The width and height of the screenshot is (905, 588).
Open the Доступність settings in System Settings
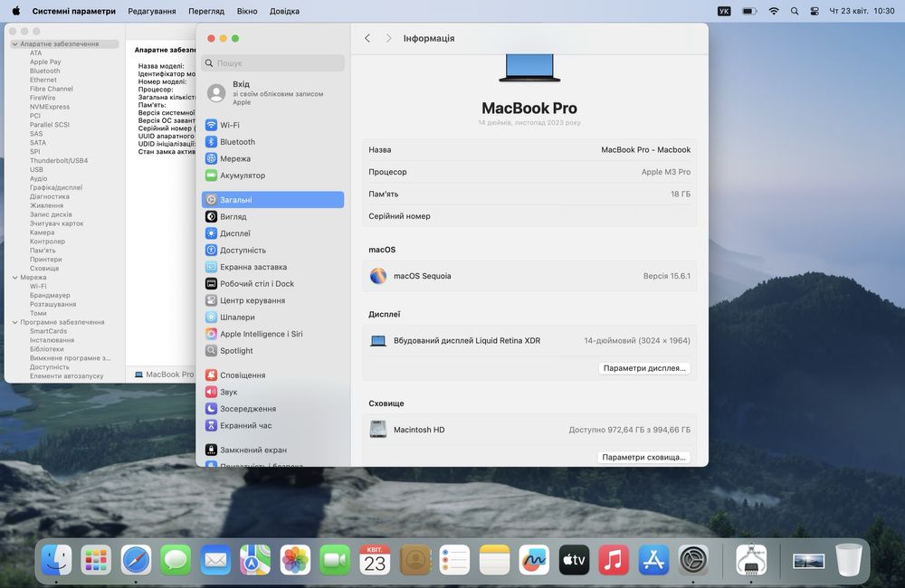tap(273, 250)
